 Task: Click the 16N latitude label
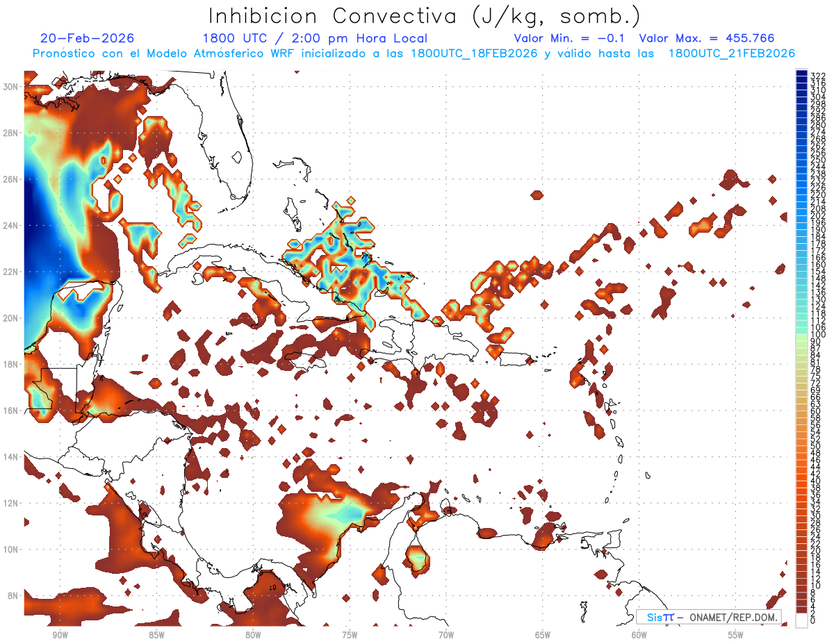point(12,411)
